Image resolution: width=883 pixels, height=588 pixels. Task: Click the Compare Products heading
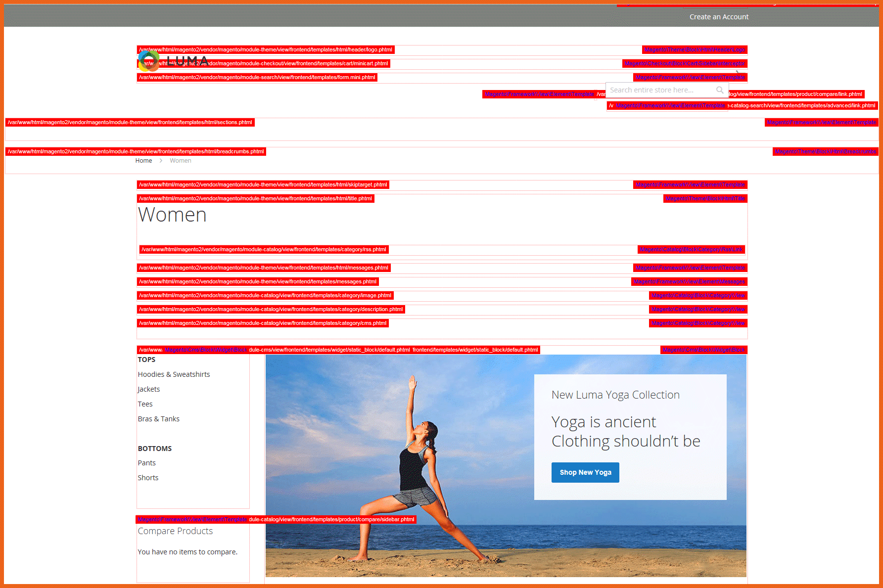175,531
